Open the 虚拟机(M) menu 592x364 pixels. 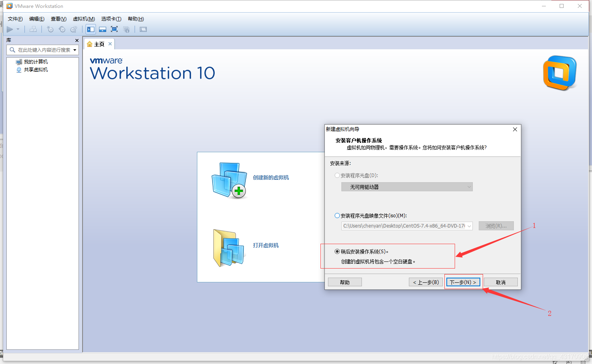84,19
